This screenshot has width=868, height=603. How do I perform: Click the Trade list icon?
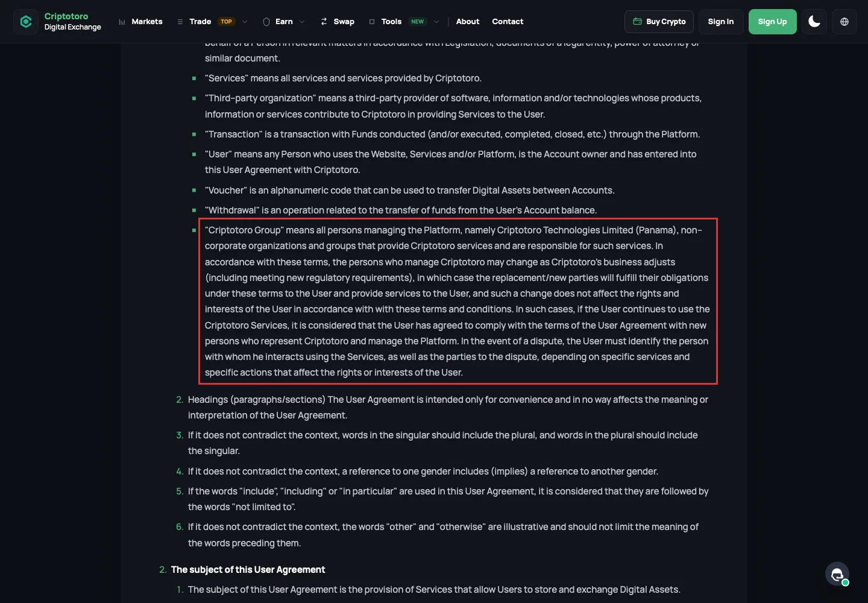click(x=180, y=22)
